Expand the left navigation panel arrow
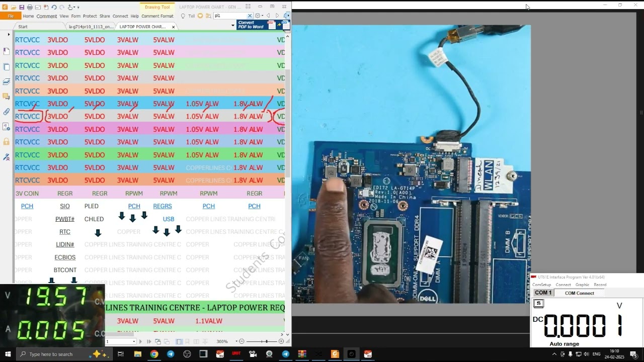 9,35
